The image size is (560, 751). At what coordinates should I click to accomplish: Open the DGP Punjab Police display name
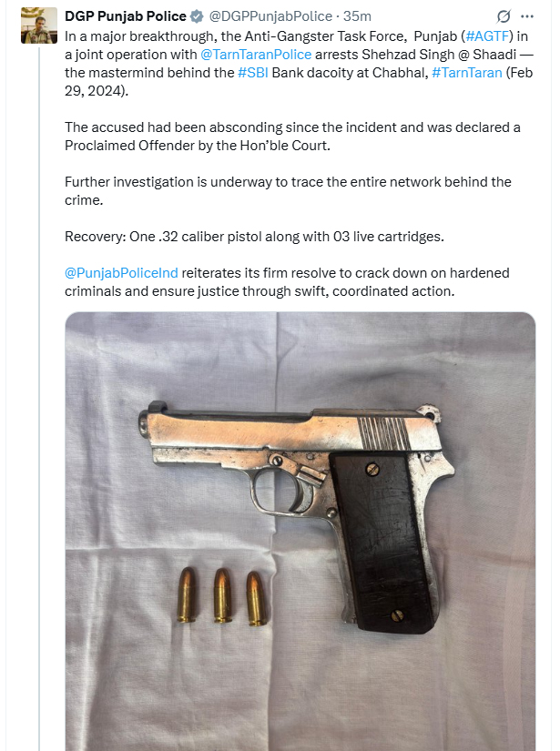[x=126, y=16]
